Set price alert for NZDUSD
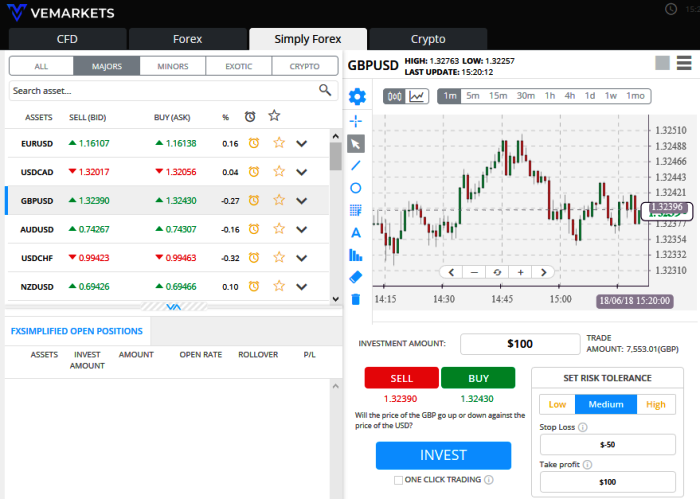Viewport: 700px width, 499px height. click(254, 286)
